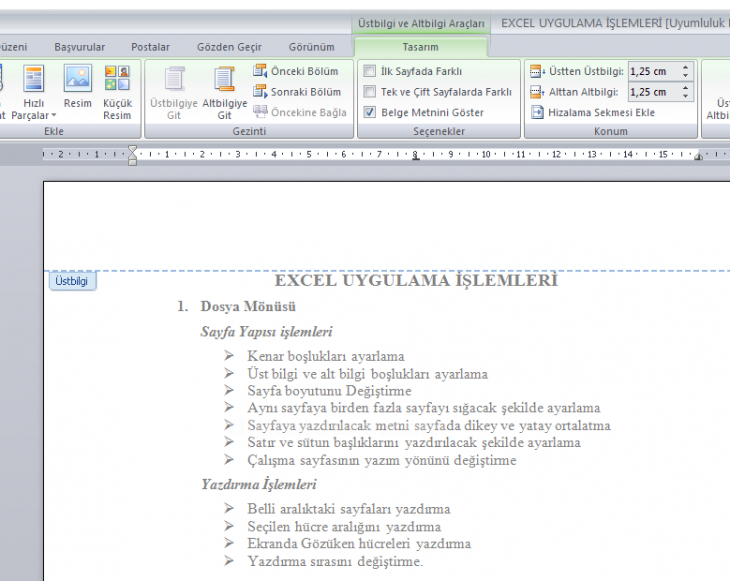
Task: Switch to the Başvurular tab
Action: 79,47
